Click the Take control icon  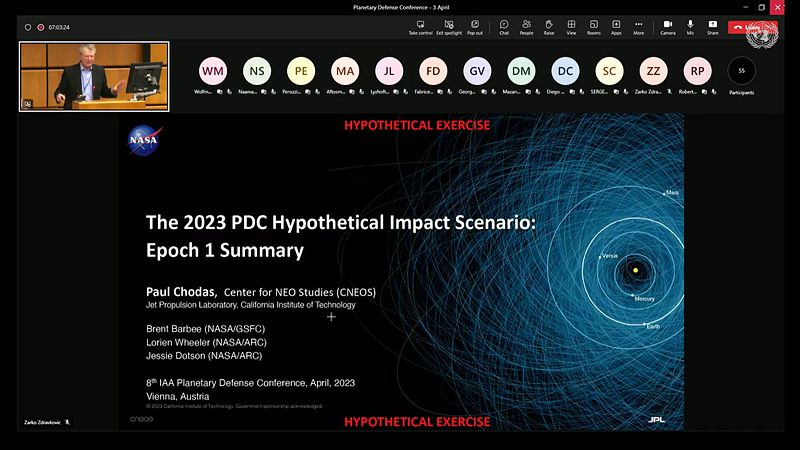tap(420, 27)
